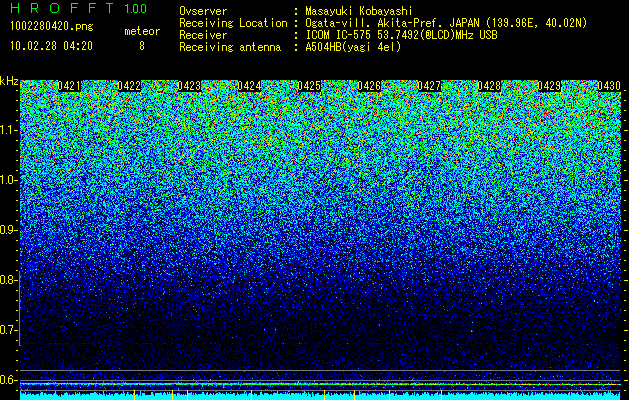Click the HROFFT program title
This screenshot has width=629, height=400.
coord(62,8)
